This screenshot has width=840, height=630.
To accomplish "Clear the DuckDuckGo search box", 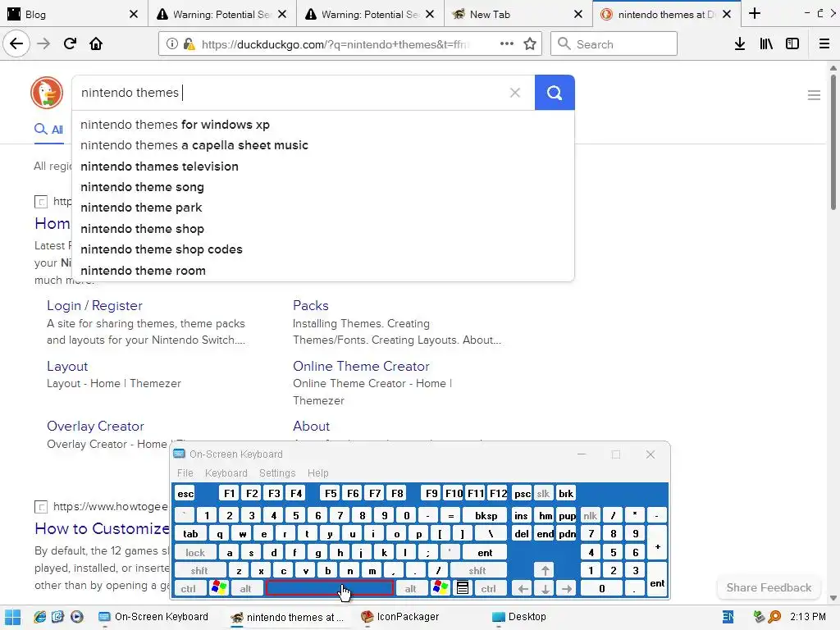I will point(515,93).
